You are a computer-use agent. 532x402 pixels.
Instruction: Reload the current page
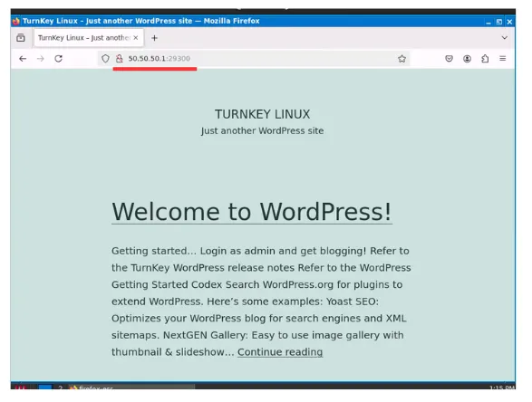[x=58, y=59]
